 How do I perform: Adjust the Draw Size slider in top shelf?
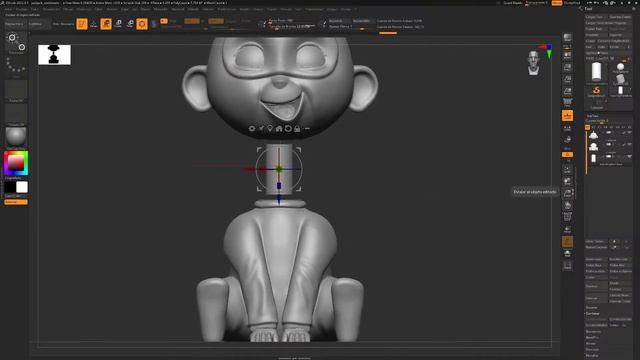tap(292, 27)
